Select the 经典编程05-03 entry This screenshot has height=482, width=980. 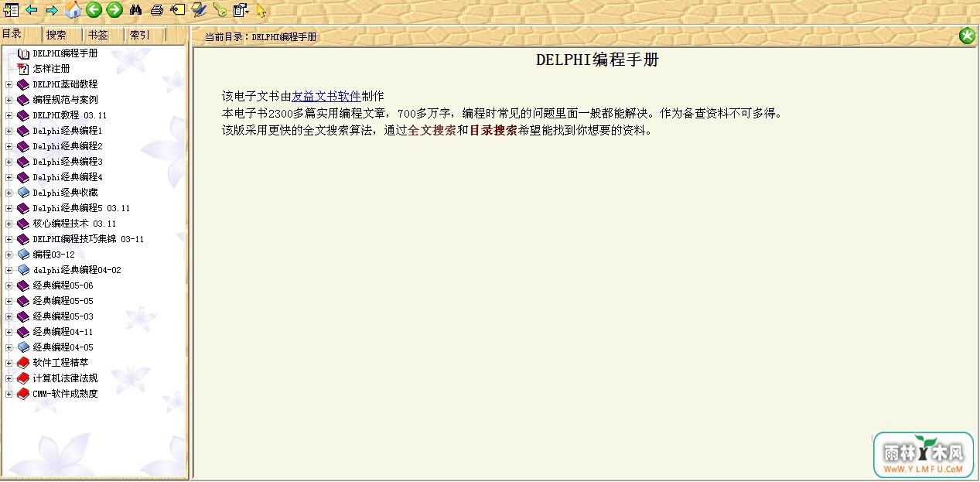coord(63,316)
